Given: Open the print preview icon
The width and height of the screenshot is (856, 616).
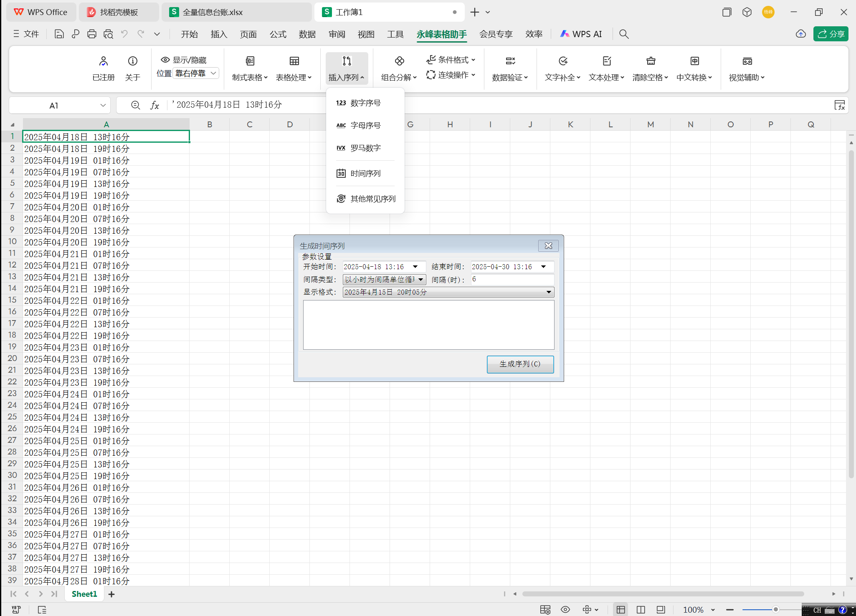Looking at the screenshot, I should (x=108, y=34).
